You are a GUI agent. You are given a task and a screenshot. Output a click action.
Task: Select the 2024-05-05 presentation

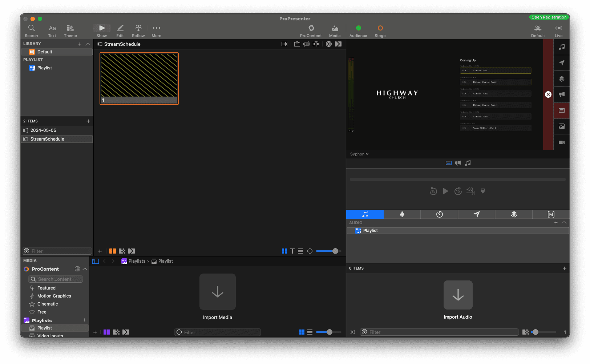tap(57, 130)
